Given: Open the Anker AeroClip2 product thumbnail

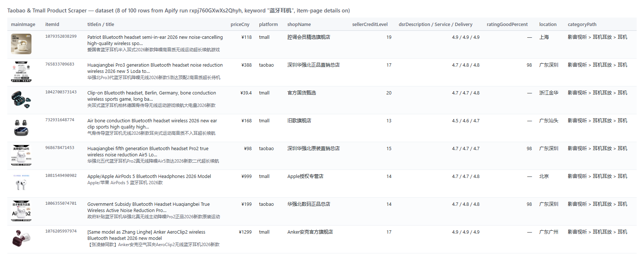Looking at the screenshot, I should (x=21, y=239).
